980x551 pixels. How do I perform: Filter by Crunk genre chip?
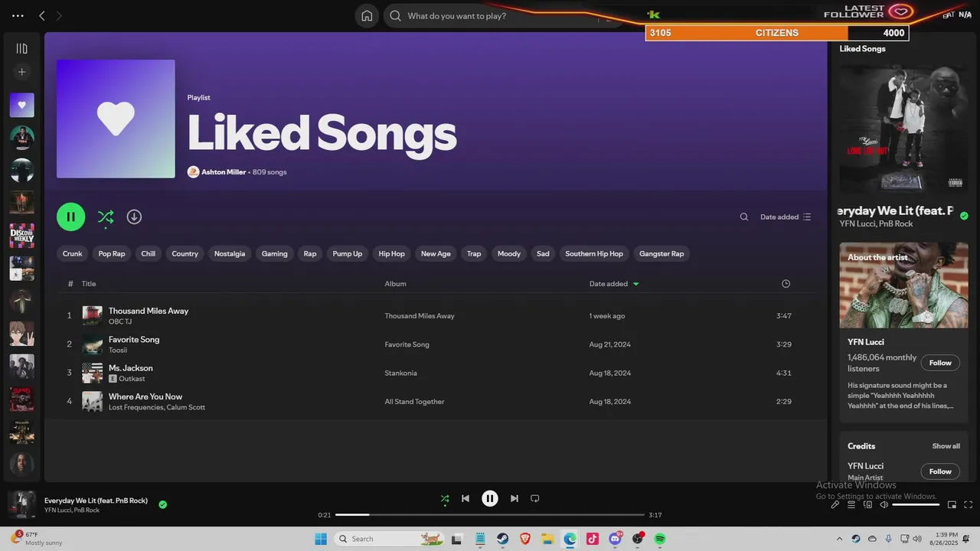(x=73, y=253)
